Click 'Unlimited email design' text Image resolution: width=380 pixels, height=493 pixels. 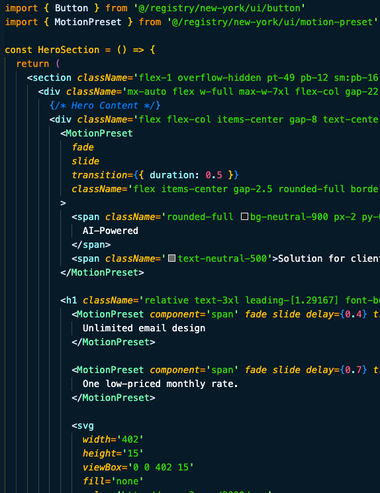(144, 328)
